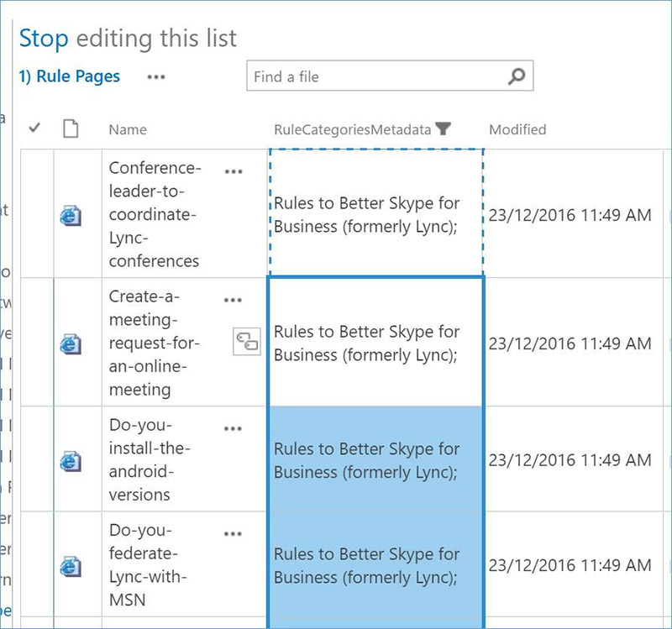The width and height of the screenshot is (672, 629).
Task: Toggle the select-all checkmark in the header
Action: [x=34, y=128]
